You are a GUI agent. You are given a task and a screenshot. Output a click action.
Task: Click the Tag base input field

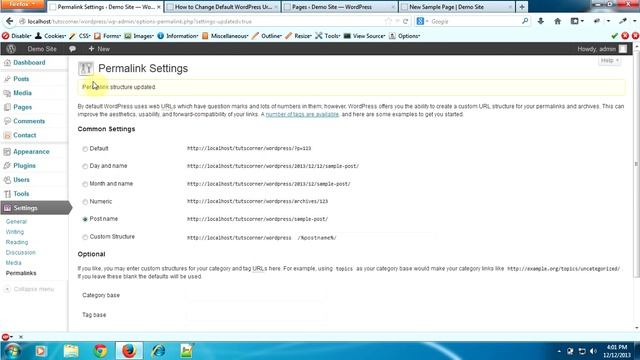click(x=256, y=315)
